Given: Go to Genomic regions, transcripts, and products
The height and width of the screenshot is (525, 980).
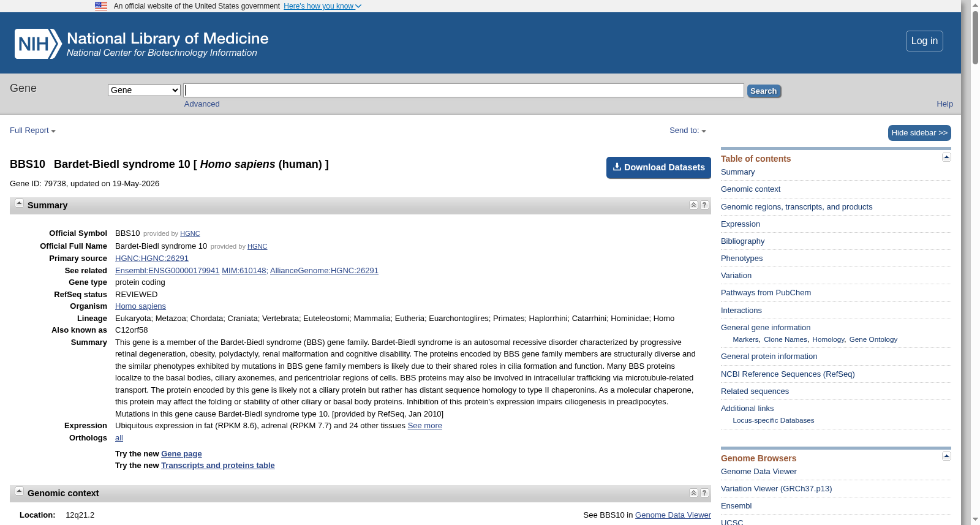Looking at the screenshot, I should pos(796,207).
